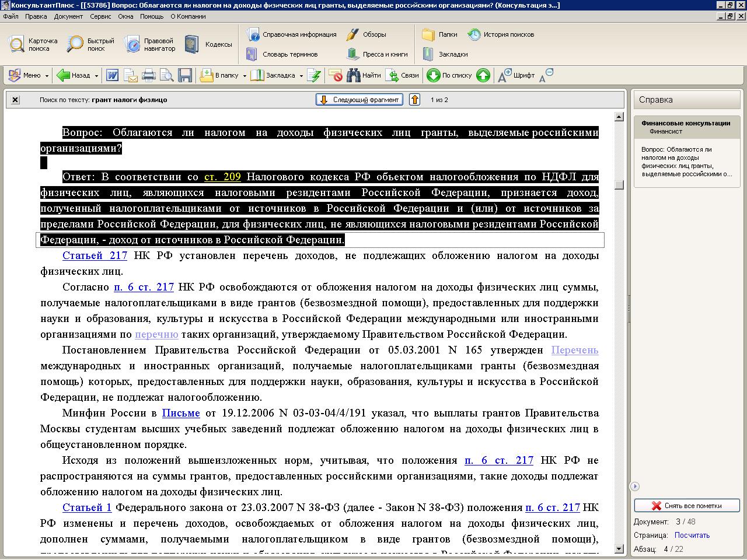Open print preview magnifier icon
This screenshot has height=560, width=747.
tap(167, 75)
